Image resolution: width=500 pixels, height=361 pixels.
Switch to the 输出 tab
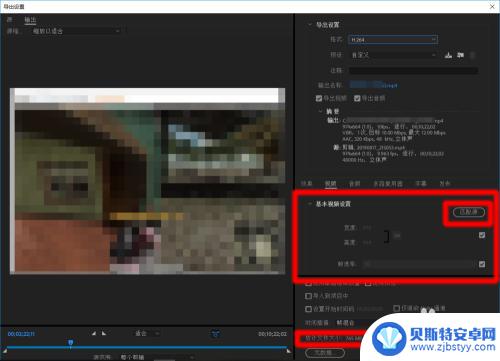click(30, 20)
